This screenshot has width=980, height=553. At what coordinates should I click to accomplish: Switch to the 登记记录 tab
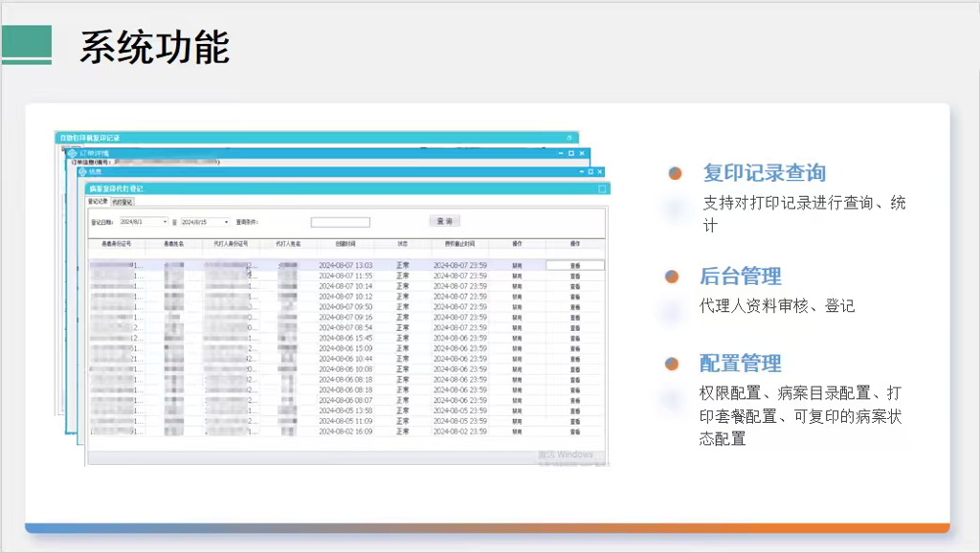coord(98,203)
